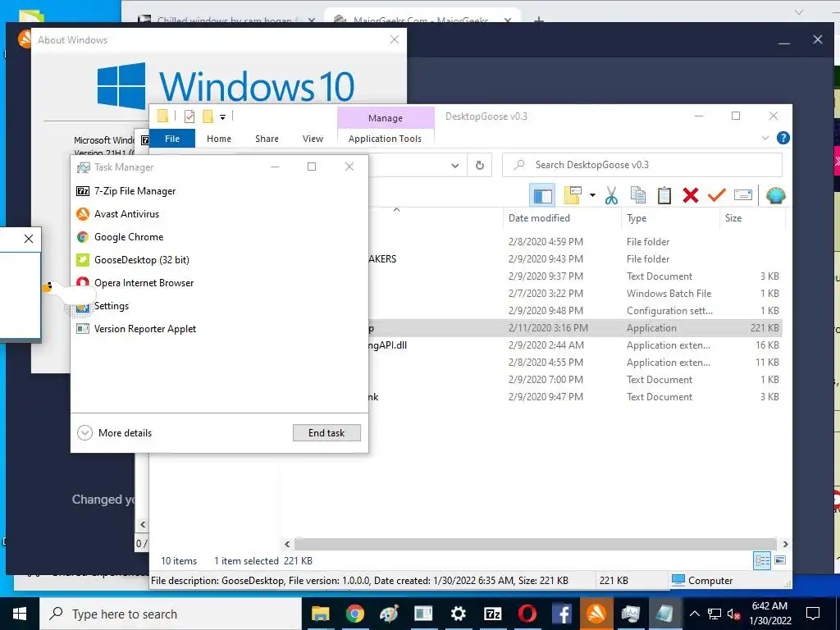The height and width of the screenshot is (630, 840).
Task: Click the envelope-like icon in Explorer toolbar
Action: click(x=743, y=195)
